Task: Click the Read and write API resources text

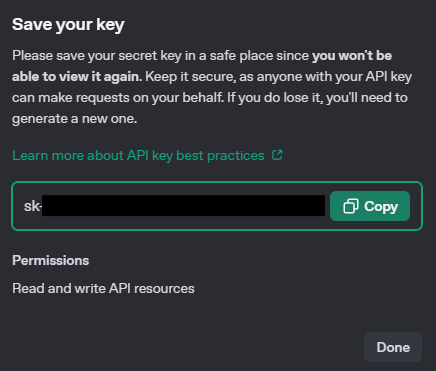Action: (103, 288)
